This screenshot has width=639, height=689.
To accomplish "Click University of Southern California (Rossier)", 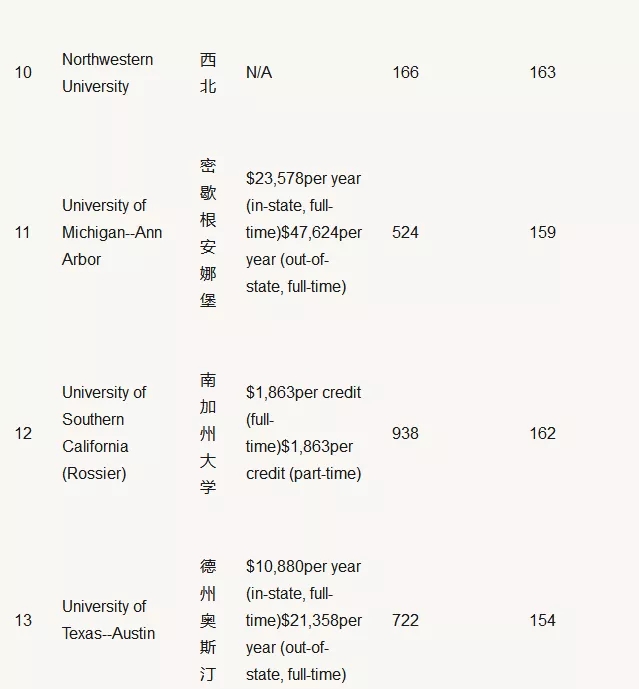I will 104,433.
